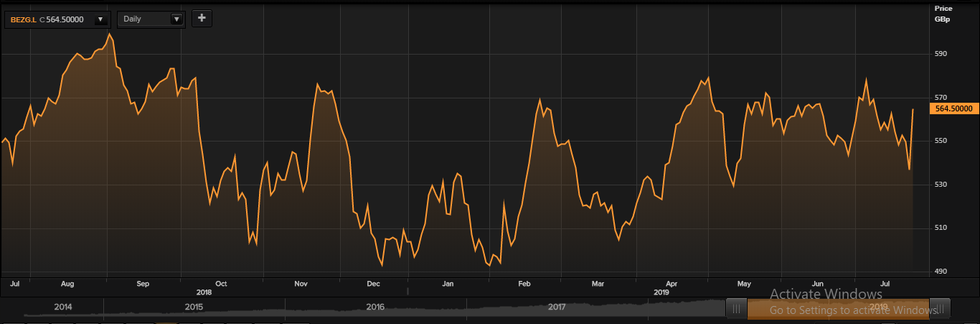Click the 510 price axis label
The width and height of the screenshot is (980, 324).
(941, 228)
